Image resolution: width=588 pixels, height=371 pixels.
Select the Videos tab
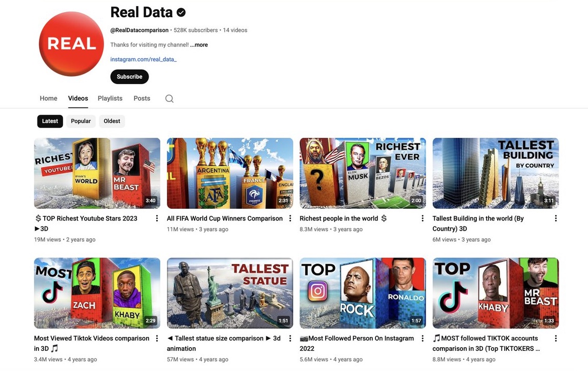pyautogui.click(x=78, y=98)
